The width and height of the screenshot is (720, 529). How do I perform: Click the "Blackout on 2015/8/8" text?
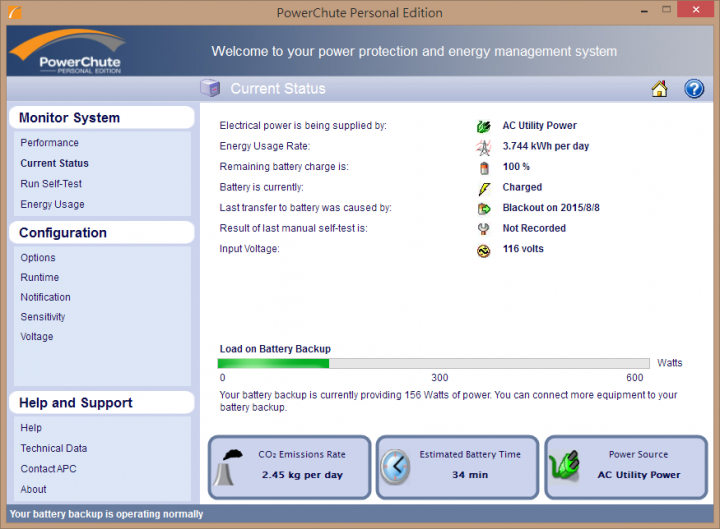pos(551,208)
